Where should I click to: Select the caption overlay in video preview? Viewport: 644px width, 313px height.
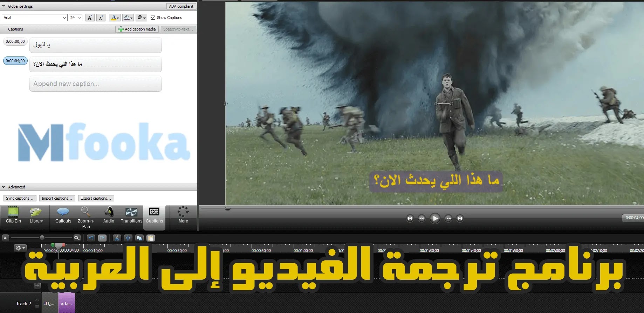(436, 181)
